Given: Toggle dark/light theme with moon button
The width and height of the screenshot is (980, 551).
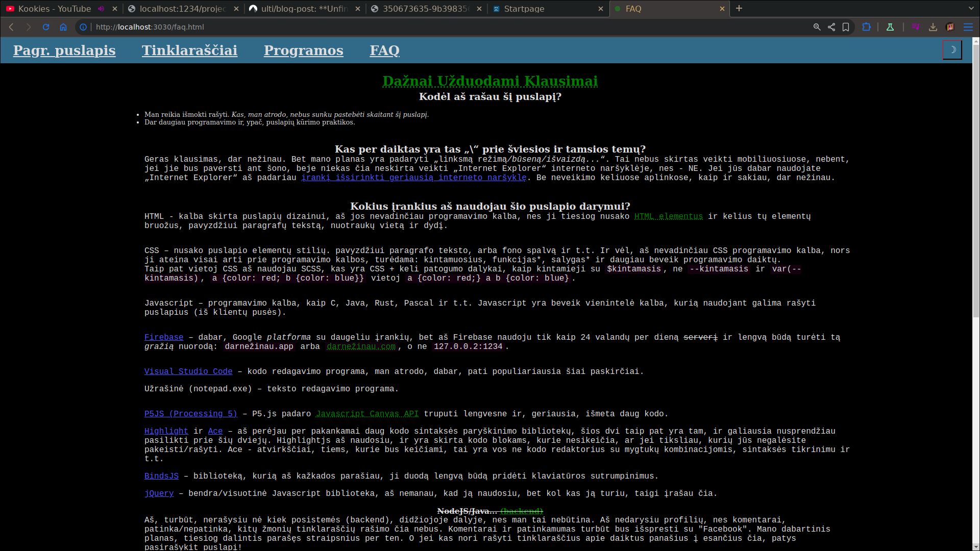Looking at the screenshot, I should (x=952, y=50).
